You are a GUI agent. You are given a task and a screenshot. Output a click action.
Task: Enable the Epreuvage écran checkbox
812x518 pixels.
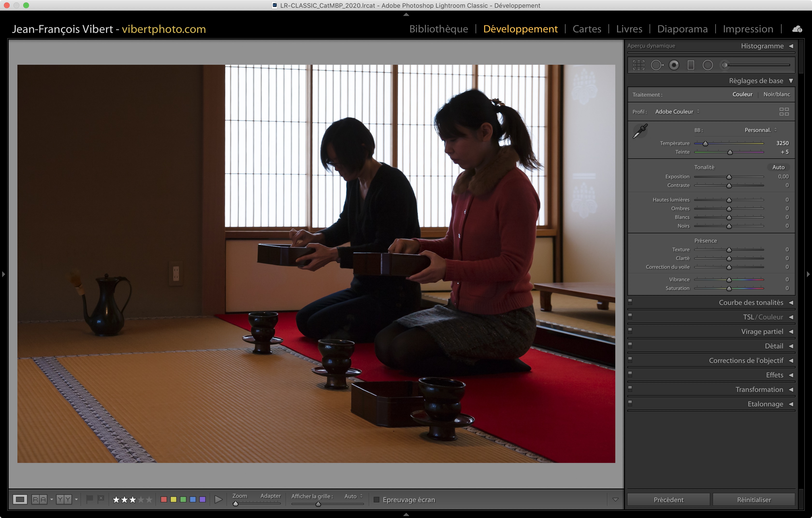(377, 499)
